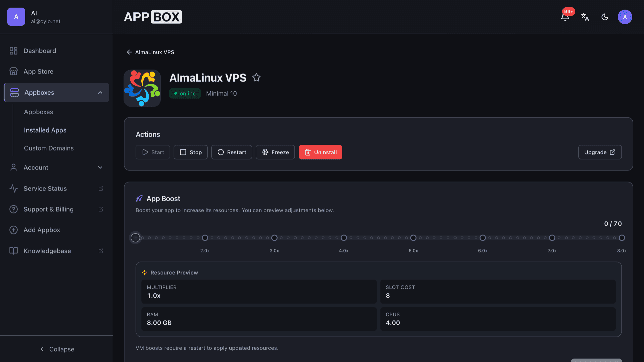Image resolution: width=644 pixels, height=362 pixels.
Task: Open the Upgrade link button
Action: 600,152
